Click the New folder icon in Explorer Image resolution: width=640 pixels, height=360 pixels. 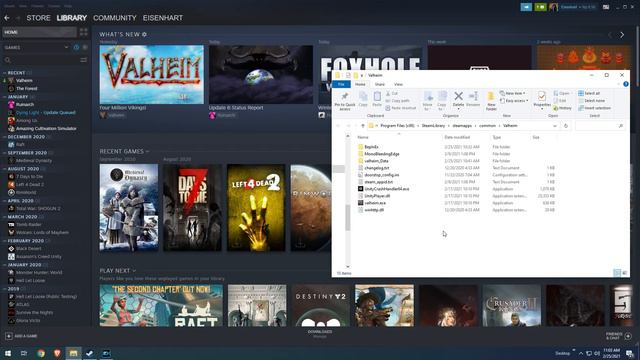(x=491, y=96)
